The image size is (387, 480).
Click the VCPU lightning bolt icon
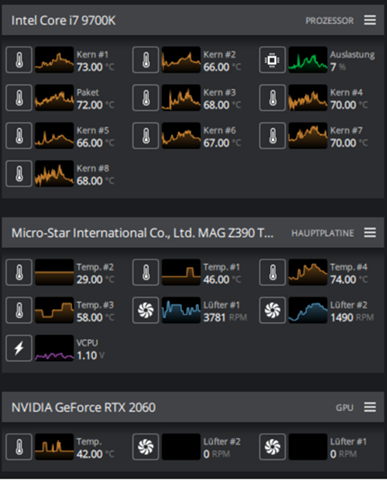pos(19,348)
